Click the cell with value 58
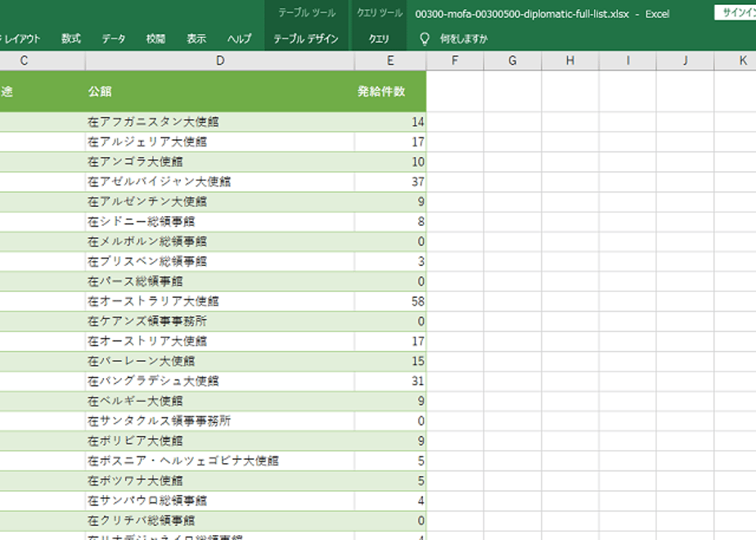756x540 pixels. tap(390, 301)
